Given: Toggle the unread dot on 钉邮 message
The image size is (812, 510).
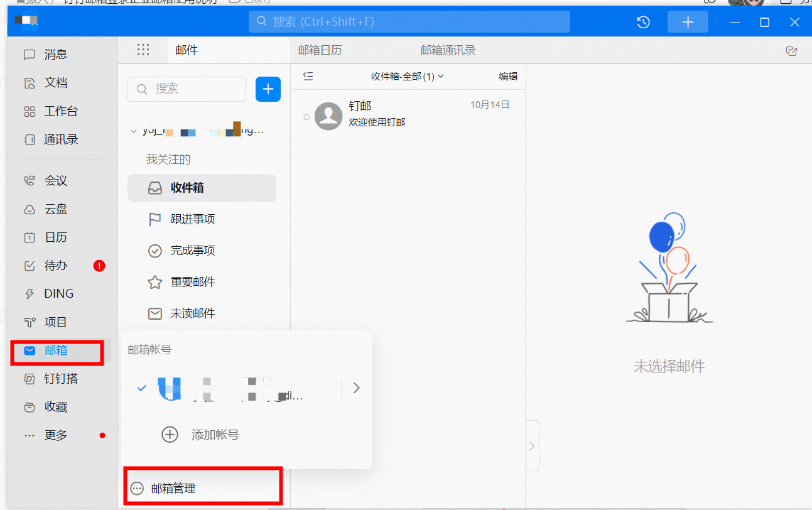Looking at the screenshot, I should (x=306, y=117).
